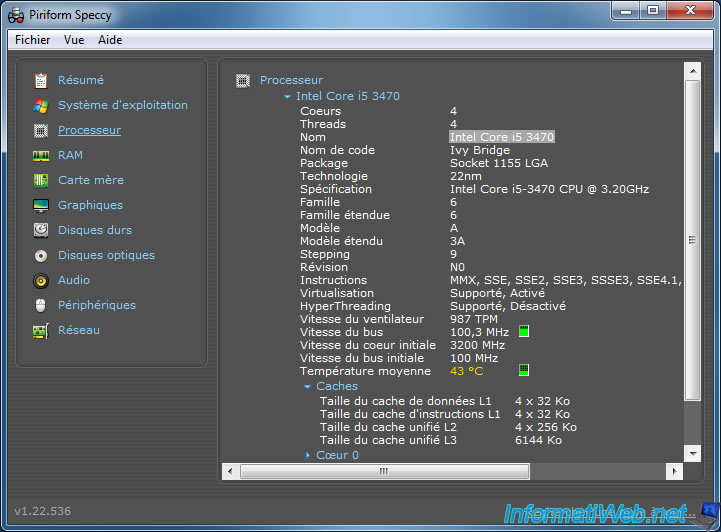Click the Processeur chip icon in sidebar
The width and height of the screenshot is (721, 532).
point(41,131)
